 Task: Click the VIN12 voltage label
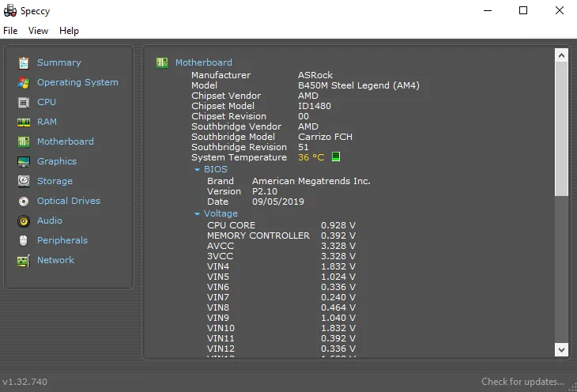point(221,349)
